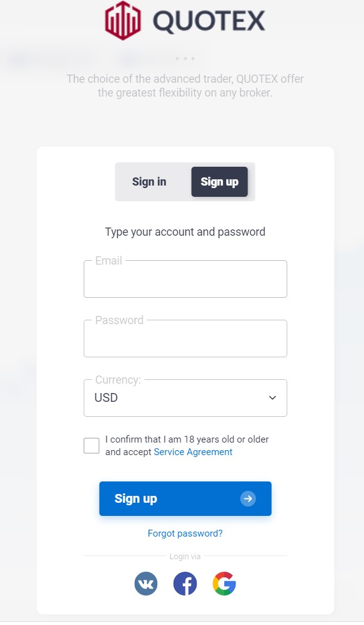The image size is (364, 625).
Task: Log in via VK icon
Action: click(x=146, y=584)
